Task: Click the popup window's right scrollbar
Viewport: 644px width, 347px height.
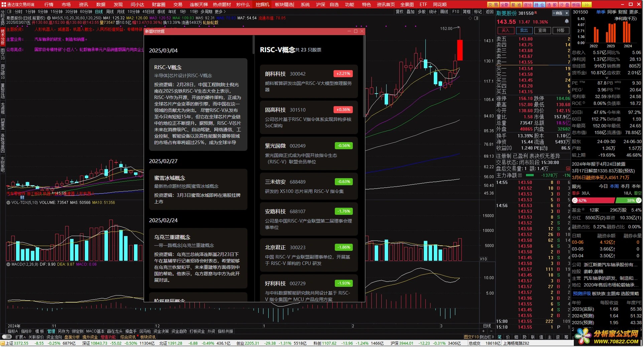Action: click(x=364, y=76)
